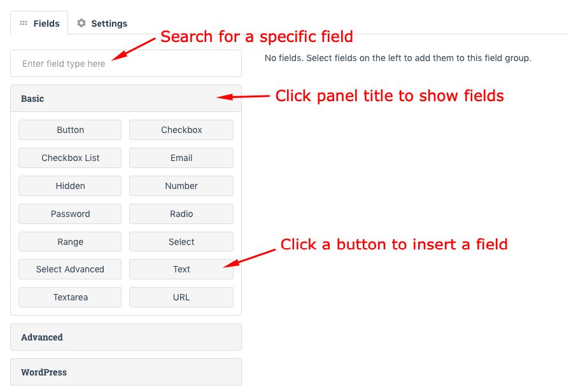Insert a Range field
The height and width of the screenshot is (392, 569).
[69, 242]
